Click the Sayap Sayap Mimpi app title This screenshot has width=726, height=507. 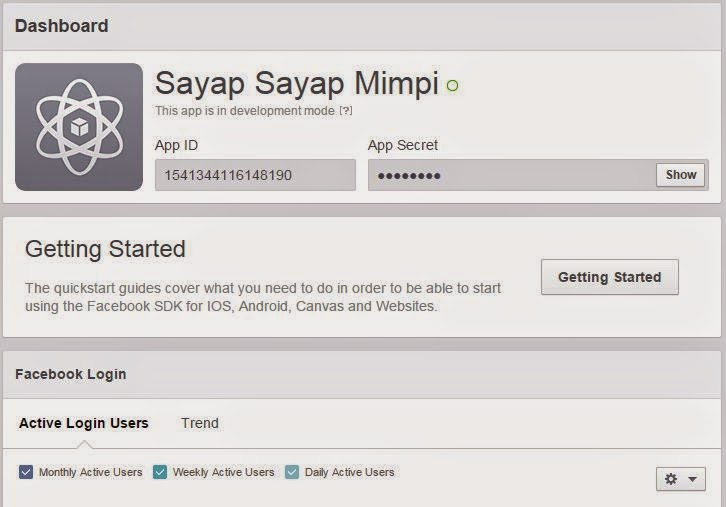point(297,84)
